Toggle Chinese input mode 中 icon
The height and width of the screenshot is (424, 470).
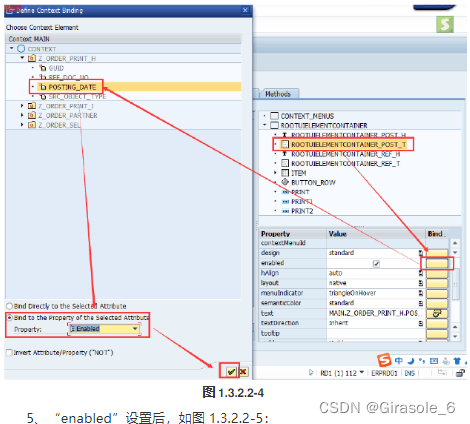[x=399, y=361]
